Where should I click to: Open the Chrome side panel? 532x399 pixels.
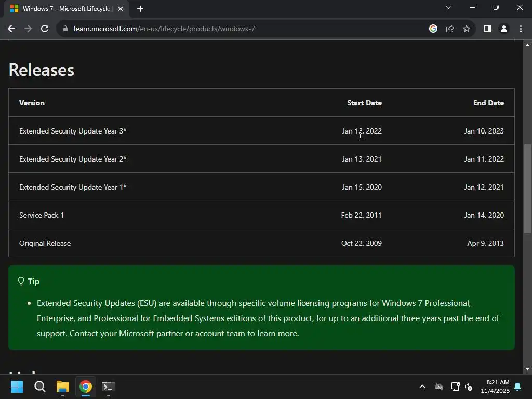[487, 29]
